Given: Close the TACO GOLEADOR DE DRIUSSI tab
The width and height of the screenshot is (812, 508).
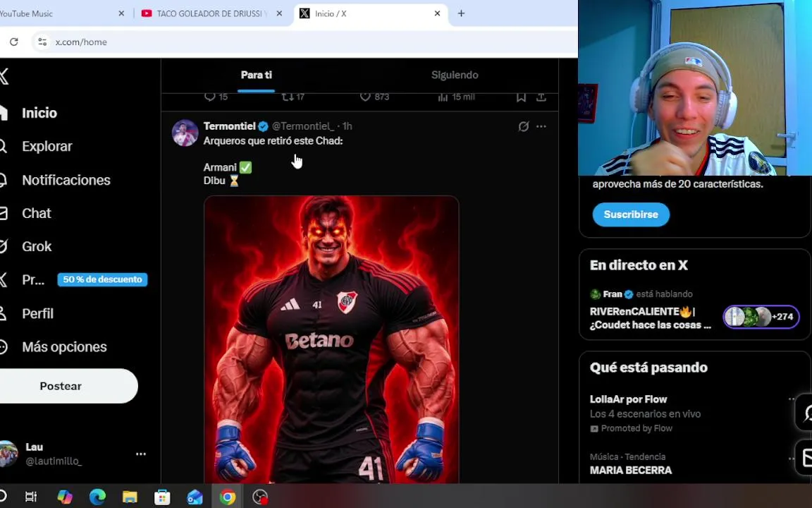Looking at the screenshot, I should tap(279, 13).
